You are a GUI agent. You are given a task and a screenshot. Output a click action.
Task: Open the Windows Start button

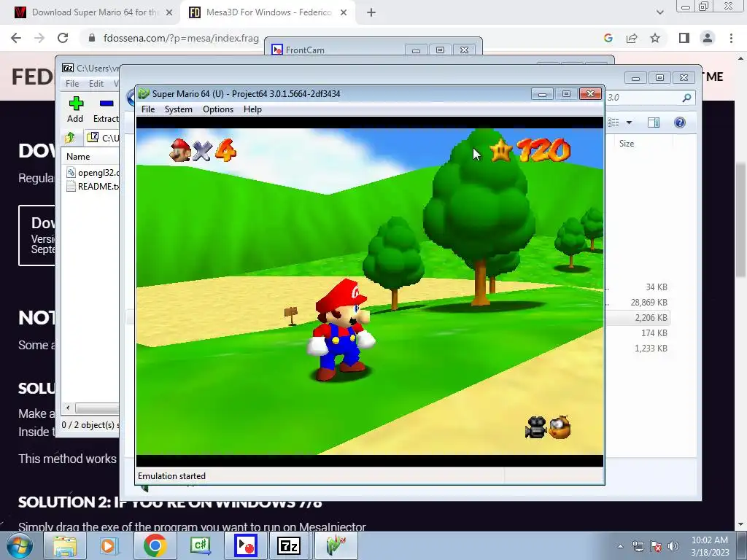[x=19, y=545]
